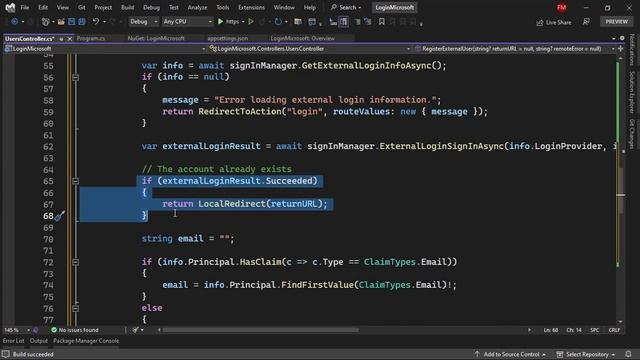Open the feedback person icon
The image size is (640, 360).
point(586,22)
